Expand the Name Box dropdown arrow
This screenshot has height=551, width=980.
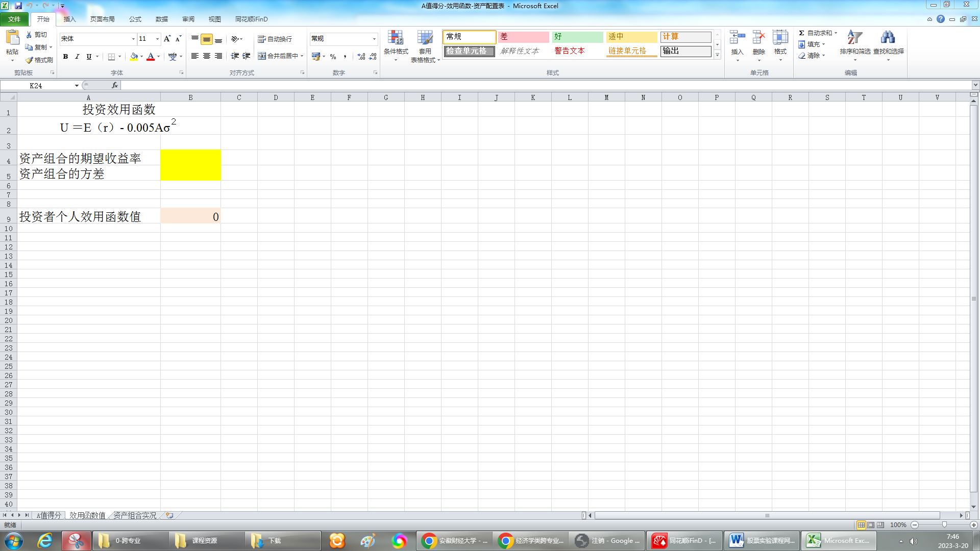tap(77, 86)
